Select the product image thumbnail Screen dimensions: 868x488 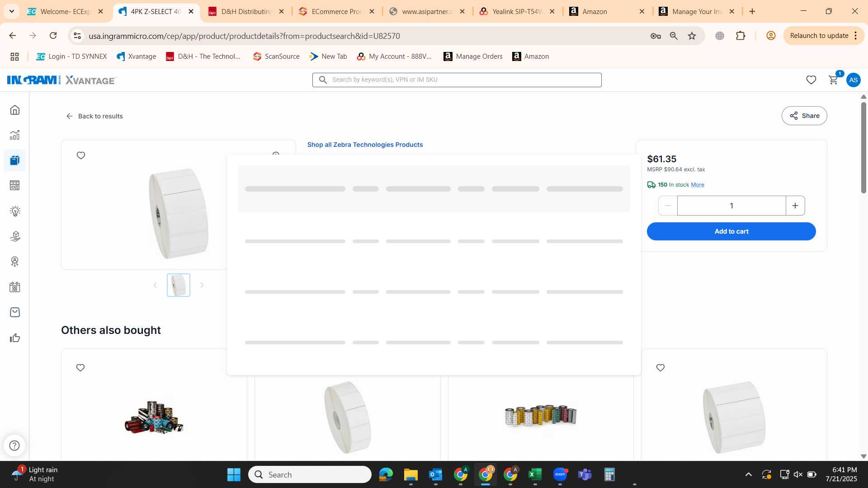coord(179,285)
